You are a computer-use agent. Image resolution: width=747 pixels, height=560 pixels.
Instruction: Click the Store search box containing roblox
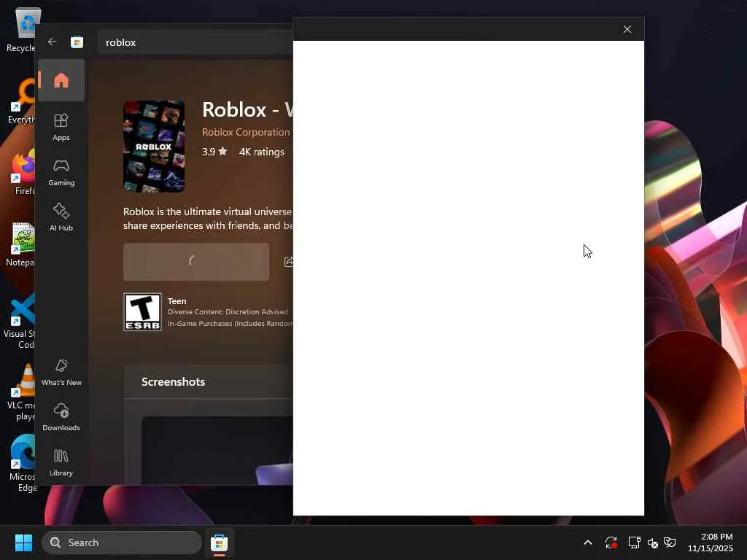(196, 42)
